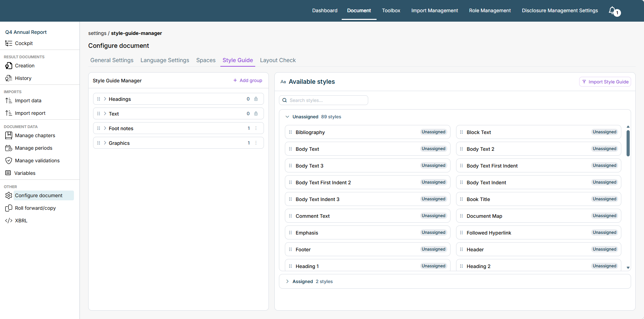This screenshot has width=644, height=319.
Task: Select the Comment Text style card
Action: [368, 216]
